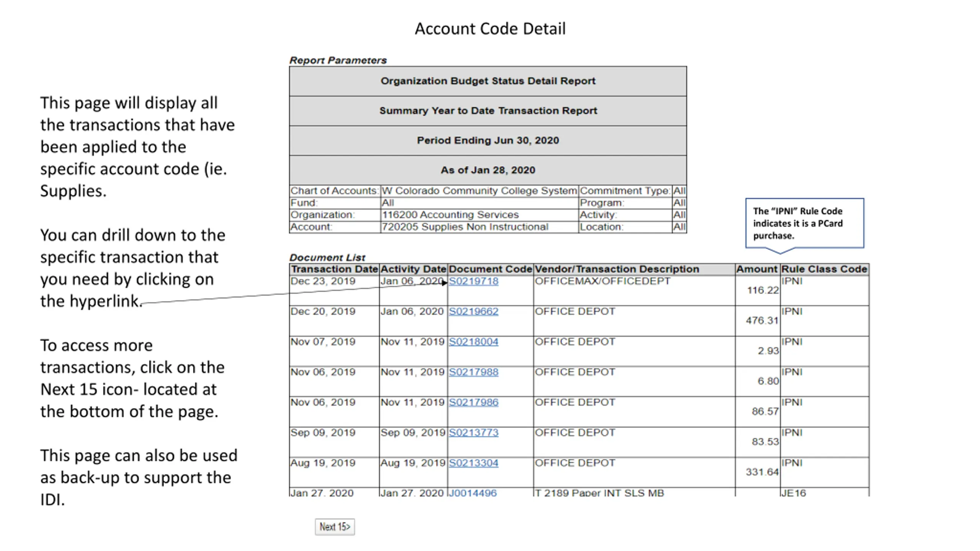Click the Next 15> button
Screen dimensions: 980x551
coord(335,527)
